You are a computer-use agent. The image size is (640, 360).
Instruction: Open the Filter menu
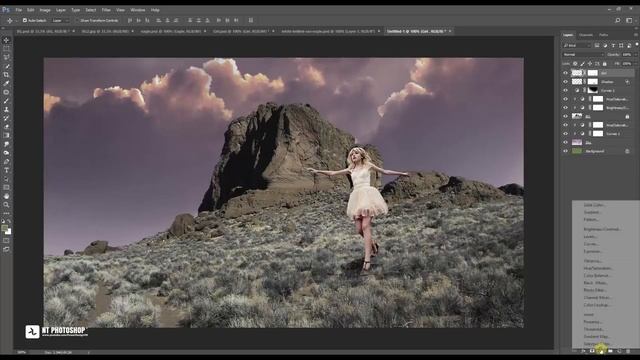(x=106, y=10)
